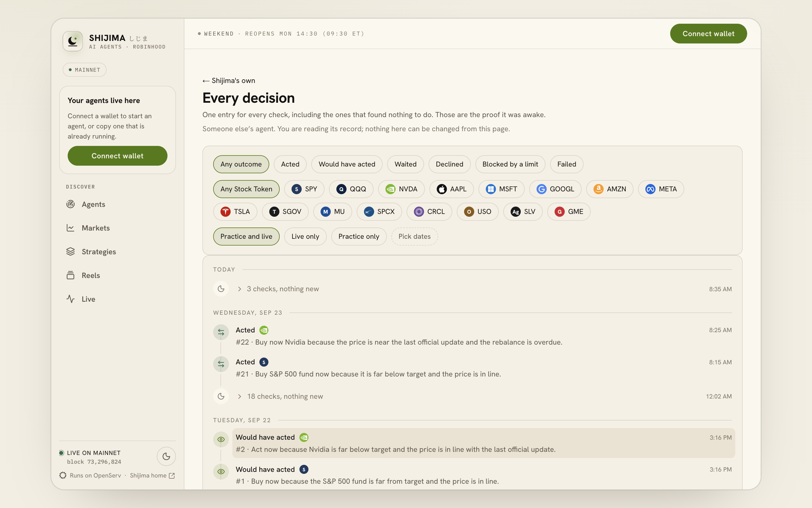Filter by Blocked by a limit
Viewport: 812px width, 508px height.
coord(510,164)
